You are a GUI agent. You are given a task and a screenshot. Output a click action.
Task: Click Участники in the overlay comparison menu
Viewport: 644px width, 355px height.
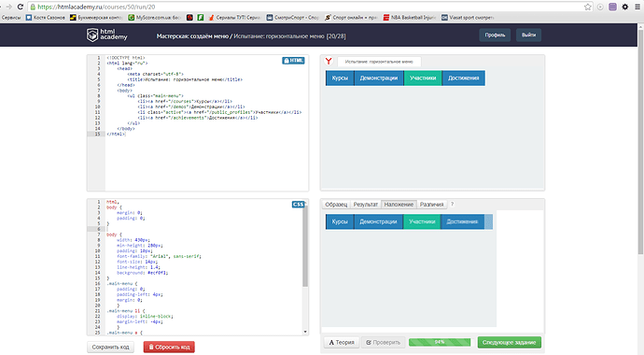tap(422, 221)
